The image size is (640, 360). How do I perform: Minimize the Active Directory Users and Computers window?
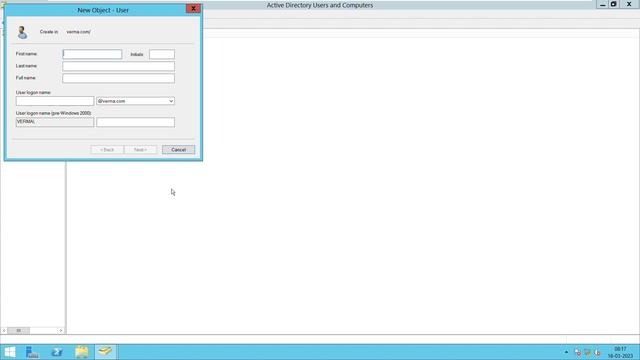coord(602,4)
